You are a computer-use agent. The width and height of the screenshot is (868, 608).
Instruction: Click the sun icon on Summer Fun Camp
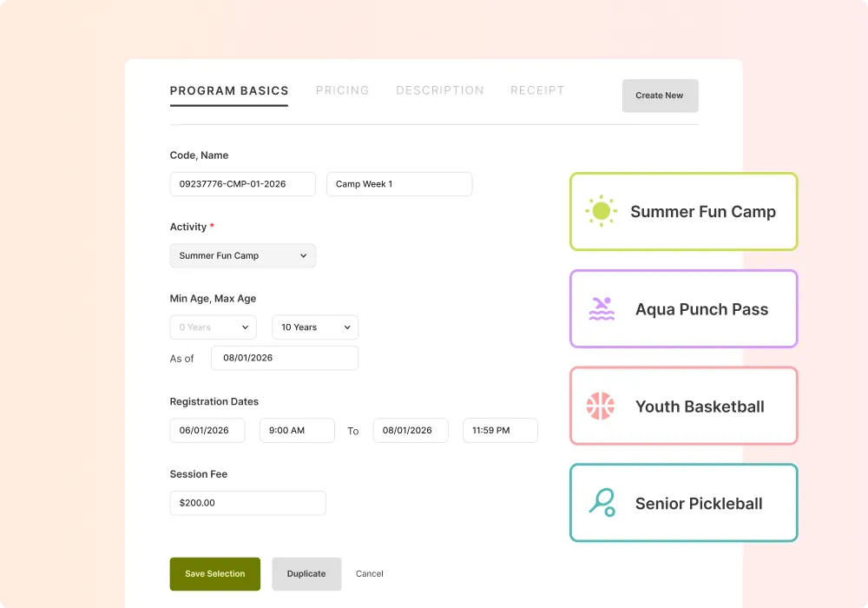point(601,211)
